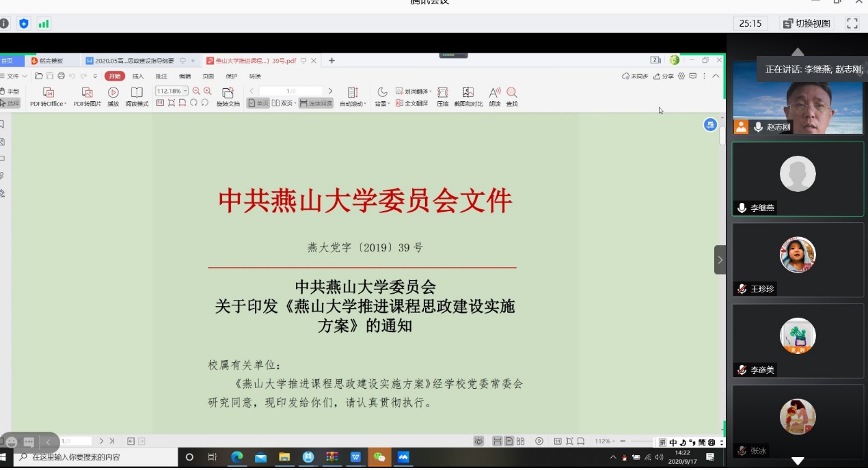
Task: Unmute 王珍珍's microphone icon
Action: (x=742, y=289)
